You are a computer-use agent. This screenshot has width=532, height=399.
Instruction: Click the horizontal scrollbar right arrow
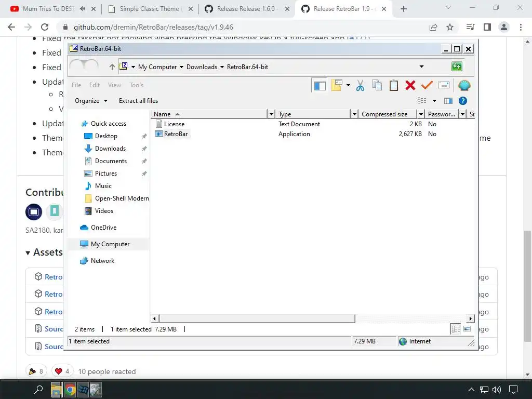point(470,318)
